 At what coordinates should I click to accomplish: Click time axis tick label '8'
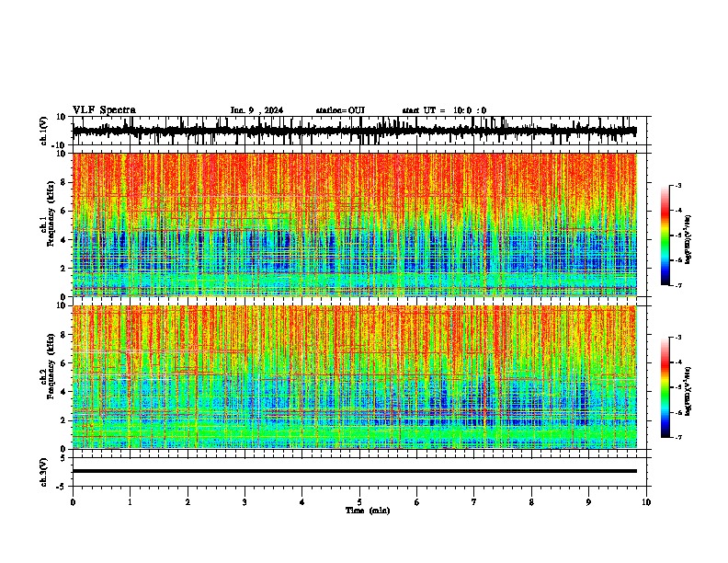pyautogui.click(x=531, y=502)
